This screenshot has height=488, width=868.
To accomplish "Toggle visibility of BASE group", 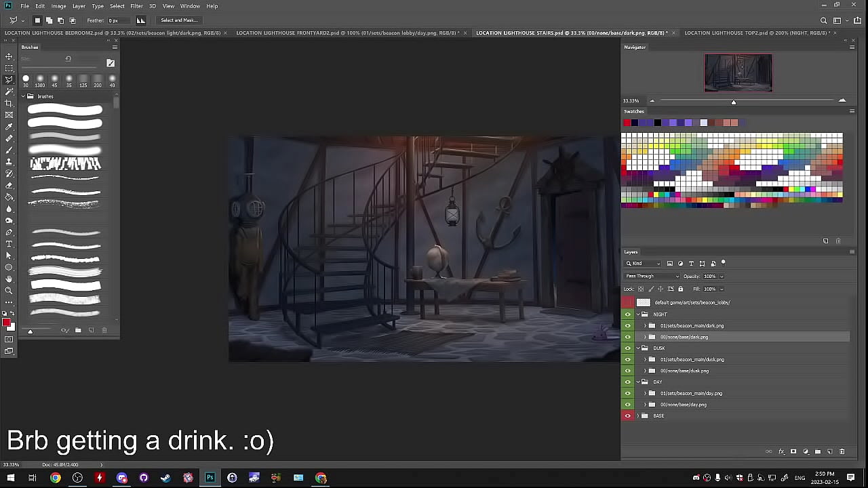I will point(627,416).
